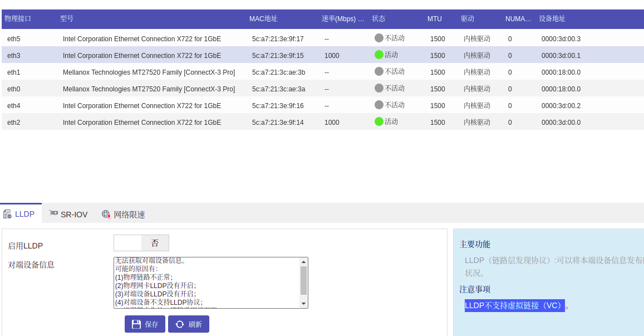Click the gray inactive status dot for eth5
Viewport: 644px width, 336px height.
click(379, 38)
